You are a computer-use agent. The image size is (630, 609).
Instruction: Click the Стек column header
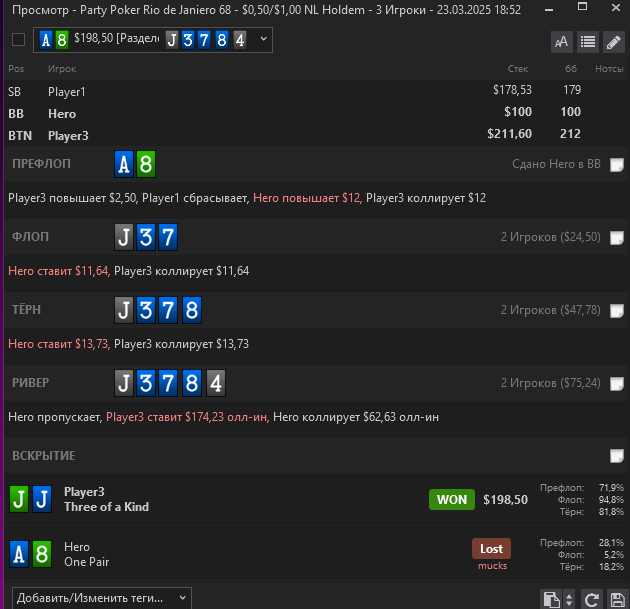518,69
